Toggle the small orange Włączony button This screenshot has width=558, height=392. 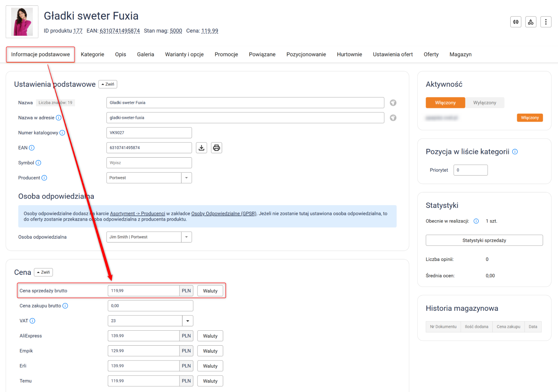tap(530, 118)
